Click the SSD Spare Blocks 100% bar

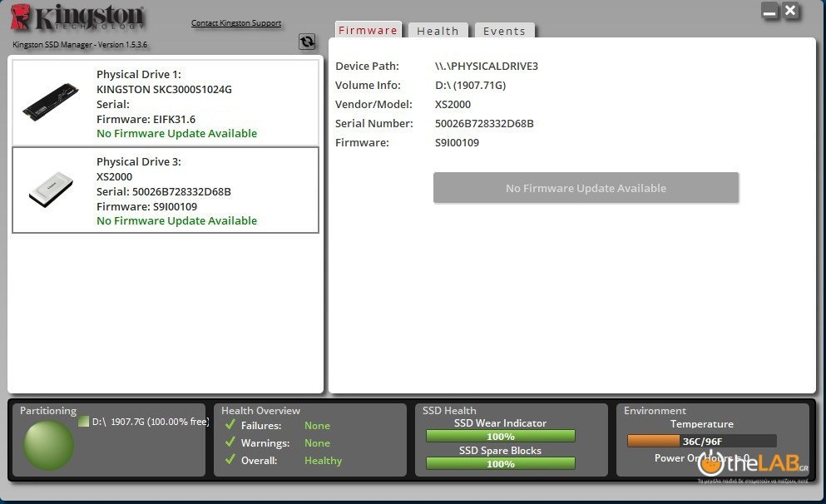coord(501,463)
